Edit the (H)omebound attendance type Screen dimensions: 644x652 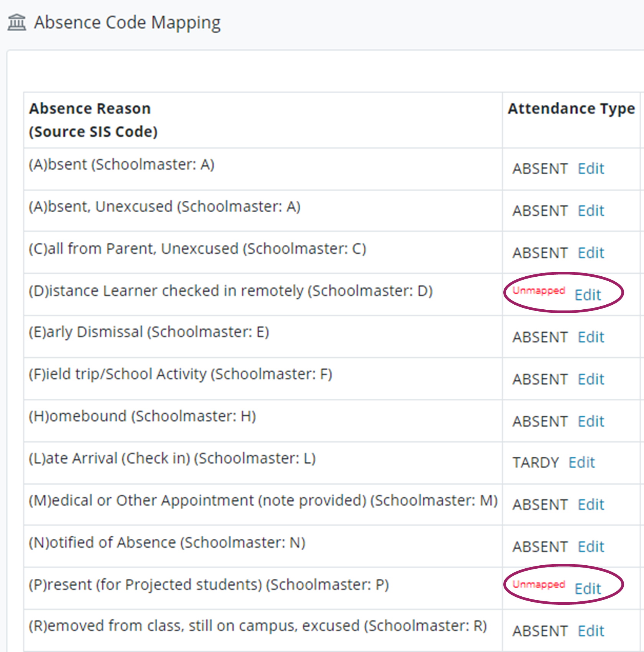[x=591, y=421]
